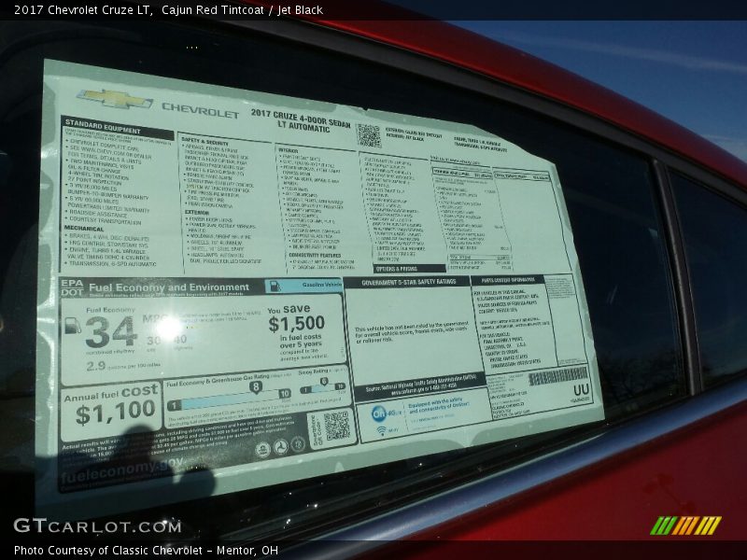
Task: Click the 'COURTESY TRANSPORTATION' line
Action: (x=106, y=220)
